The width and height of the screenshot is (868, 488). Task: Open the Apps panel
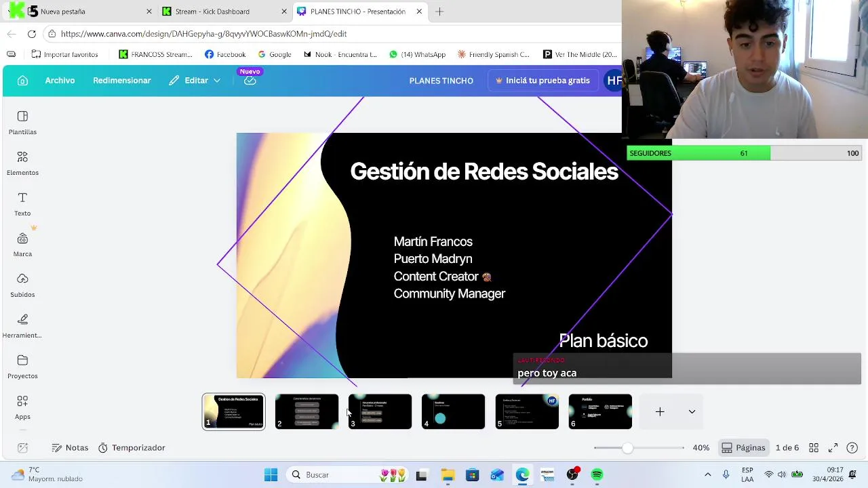[x=22, y=407]
